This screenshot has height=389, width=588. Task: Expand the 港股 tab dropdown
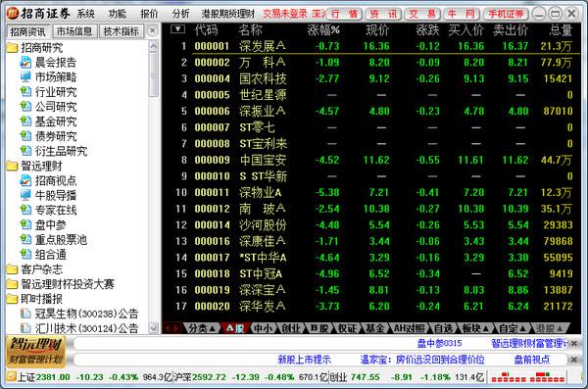point(560,329)
